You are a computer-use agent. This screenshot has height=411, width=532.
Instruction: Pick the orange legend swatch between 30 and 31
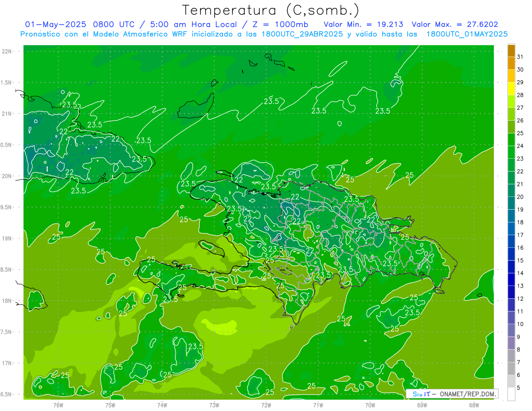point(511,63)
